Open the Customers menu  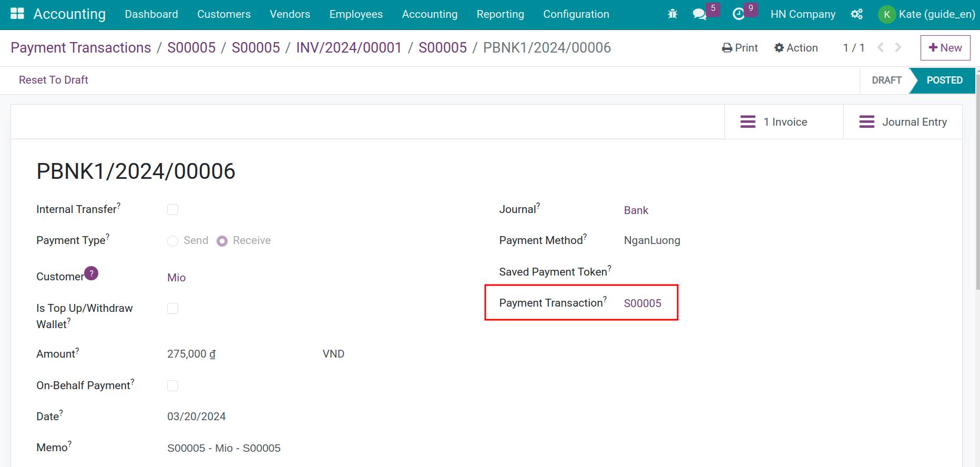pos(224,14)
